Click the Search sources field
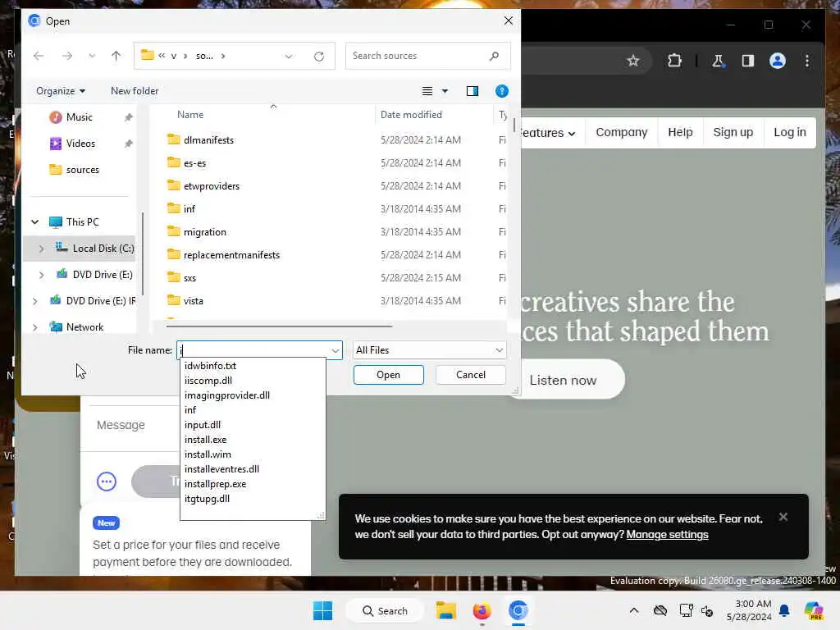 coord(427,56)
